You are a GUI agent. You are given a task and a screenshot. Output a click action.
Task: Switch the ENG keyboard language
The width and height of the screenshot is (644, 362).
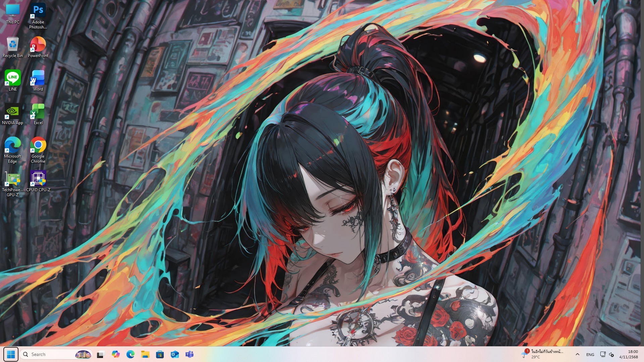pos(590,354)
